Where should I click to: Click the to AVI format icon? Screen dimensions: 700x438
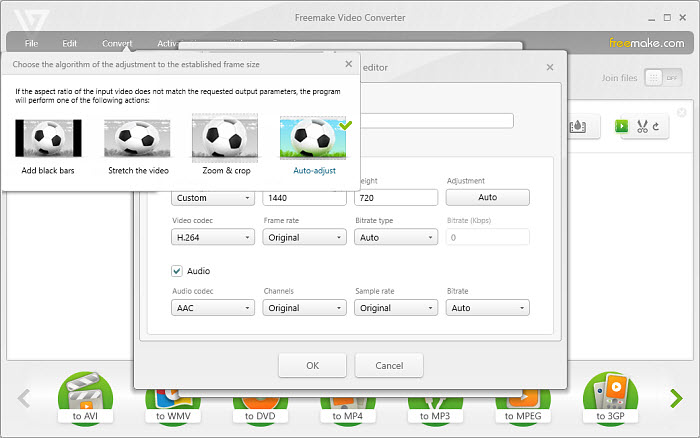tap(85, 398)
